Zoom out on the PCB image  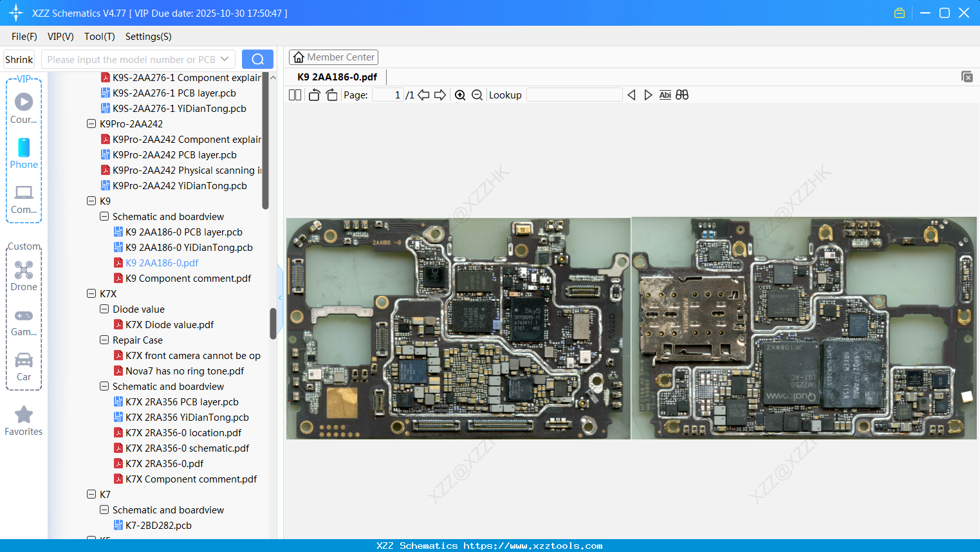pos(477,95)
